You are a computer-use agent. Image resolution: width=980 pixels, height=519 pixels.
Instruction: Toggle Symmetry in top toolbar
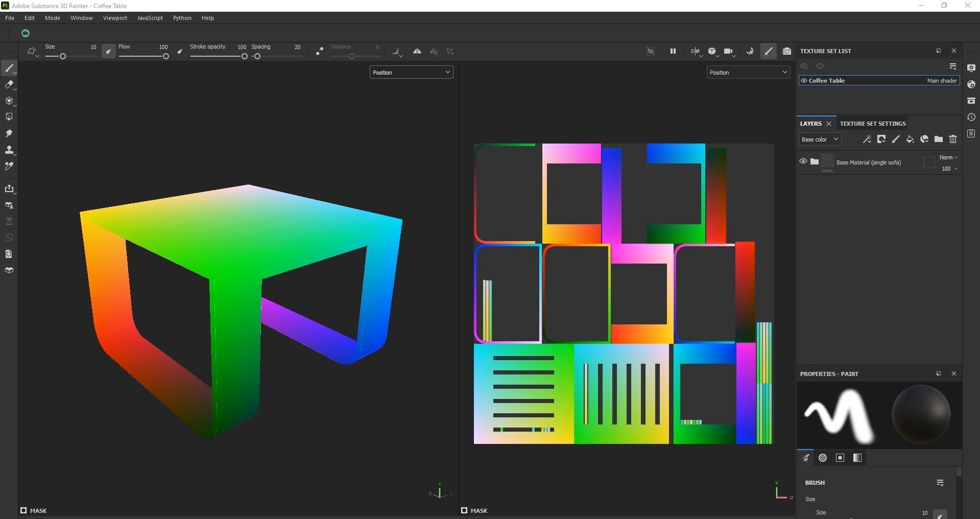point(417,51)
